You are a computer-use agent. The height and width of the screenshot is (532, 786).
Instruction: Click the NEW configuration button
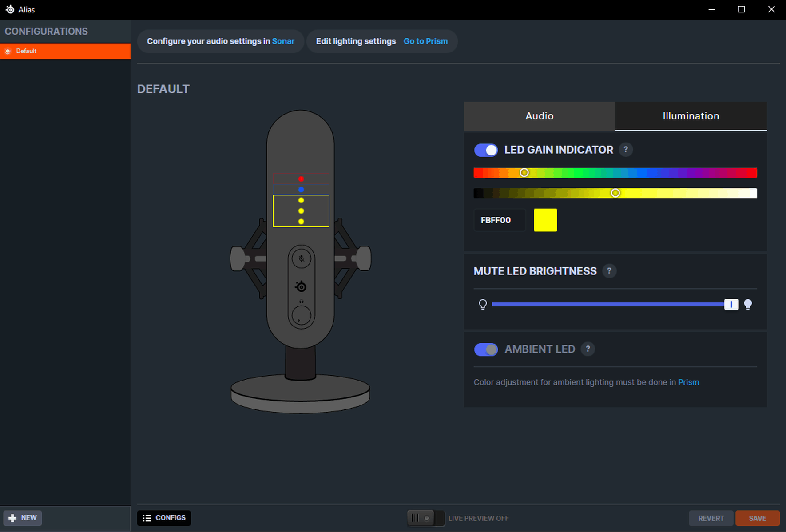23,518
